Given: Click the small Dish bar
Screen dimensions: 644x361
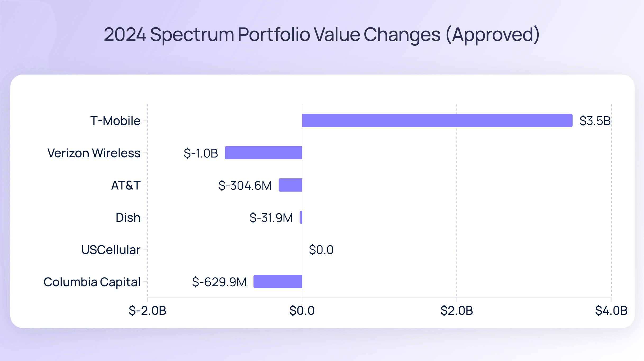Looking at the screenshot, I should pyautogui.click(x=301, y=217).
